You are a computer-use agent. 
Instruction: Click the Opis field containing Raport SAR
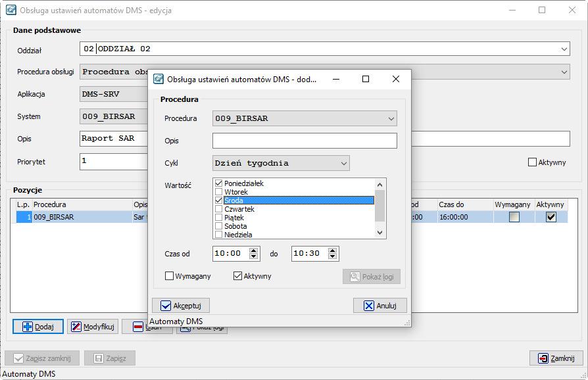pos(114,139)
